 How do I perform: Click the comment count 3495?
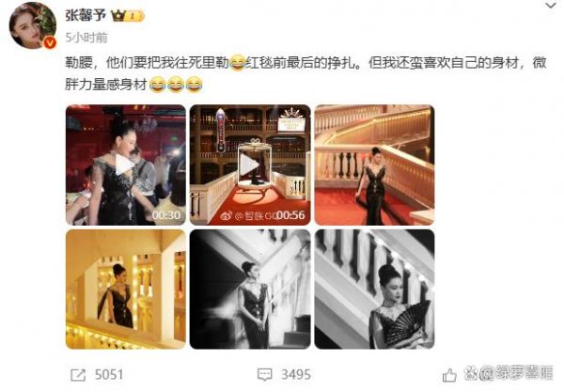(296, 375)
